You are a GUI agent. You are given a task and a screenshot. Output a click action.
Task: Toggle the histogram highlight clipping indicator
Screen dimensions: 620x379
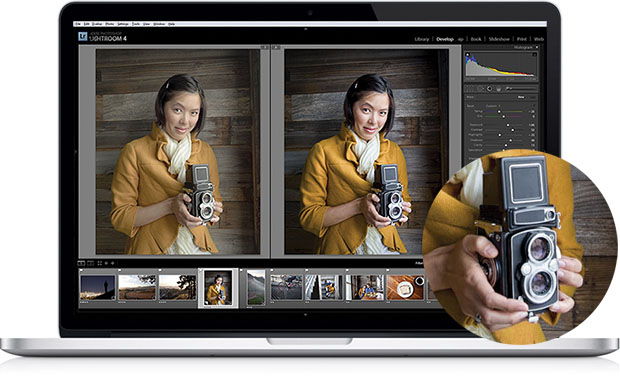pyautogui.click(x=535, y=55)
